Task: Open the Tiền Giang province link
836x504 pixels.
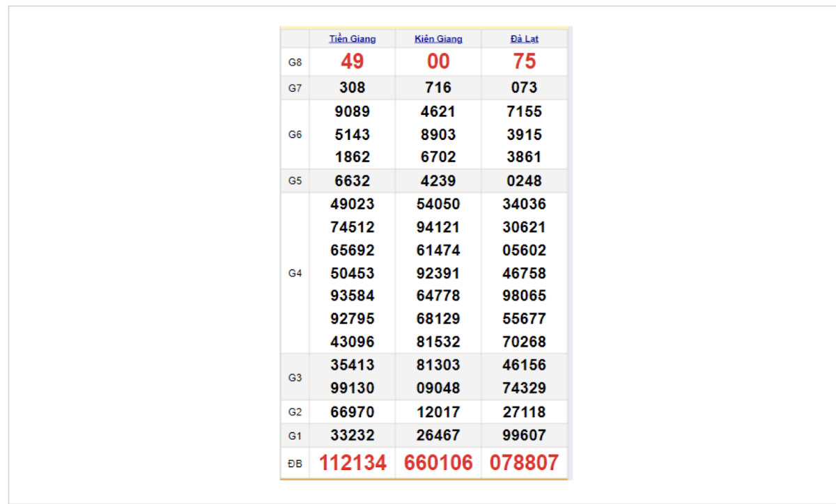Action: click(x=353, y=39)
